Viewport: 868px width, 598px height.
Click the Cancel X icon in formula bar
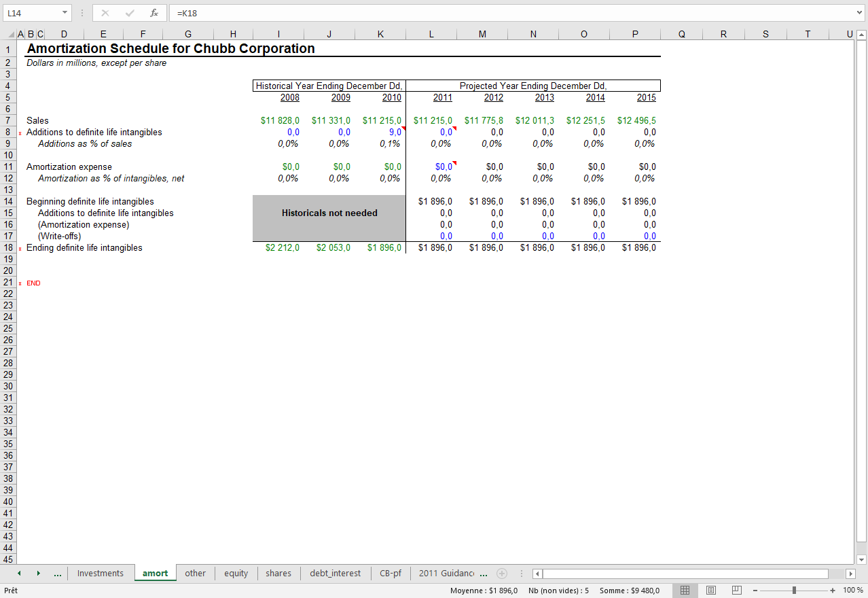[105, 13]
